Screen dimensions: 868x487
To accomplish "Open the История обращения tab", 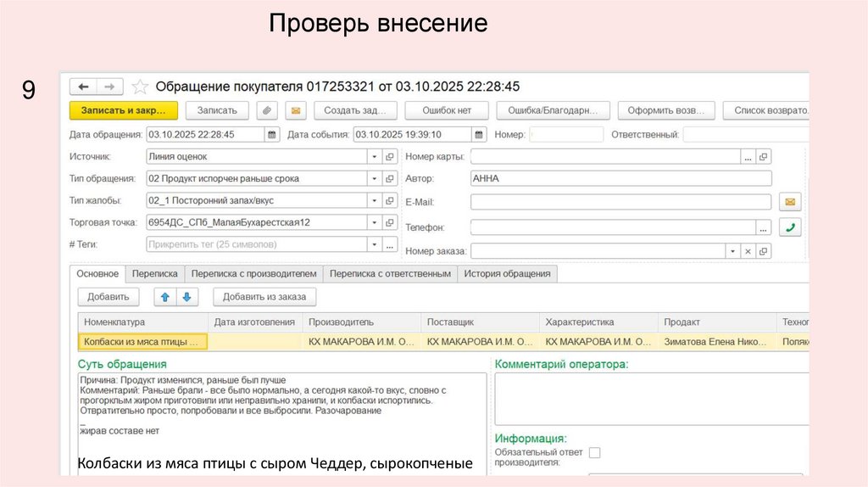I will (507, 274).
